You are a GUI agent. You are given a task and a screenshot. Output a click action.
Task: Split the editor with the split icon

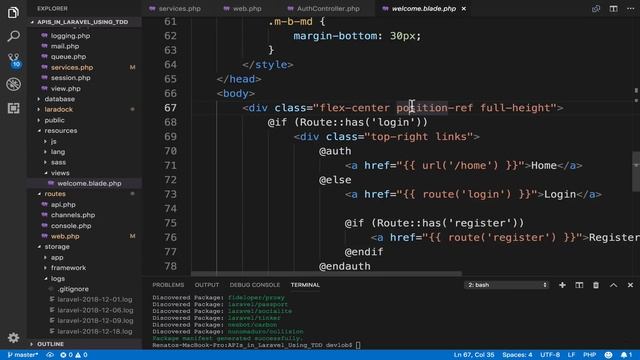pos(613,9)
